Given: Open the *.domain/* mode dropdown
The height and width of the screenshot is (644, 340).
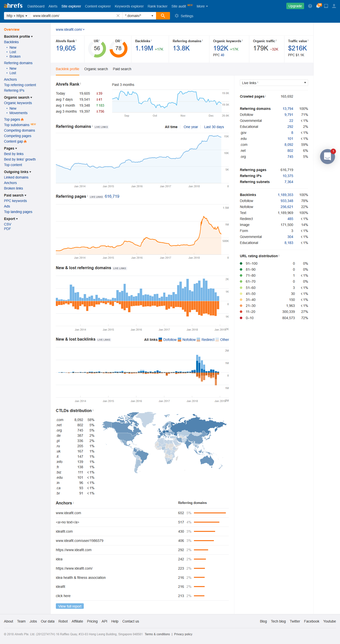Looking at the screenshot, I should pyautogui.click(x=139, y=16).
